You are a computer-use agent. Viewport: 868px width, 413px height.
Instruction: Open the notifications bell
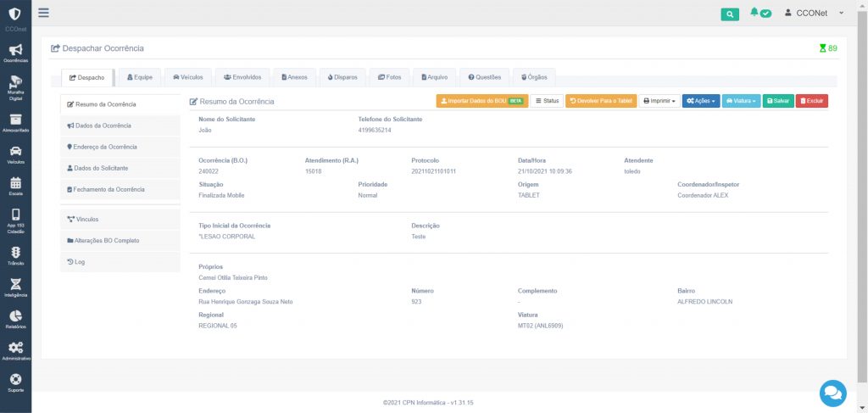coord(754,12)
